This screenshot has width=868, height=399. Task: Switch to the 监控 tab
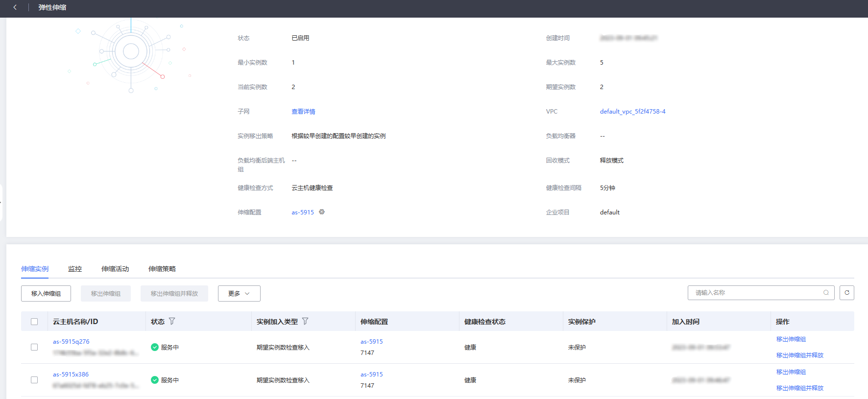click(x=75, y=269)
